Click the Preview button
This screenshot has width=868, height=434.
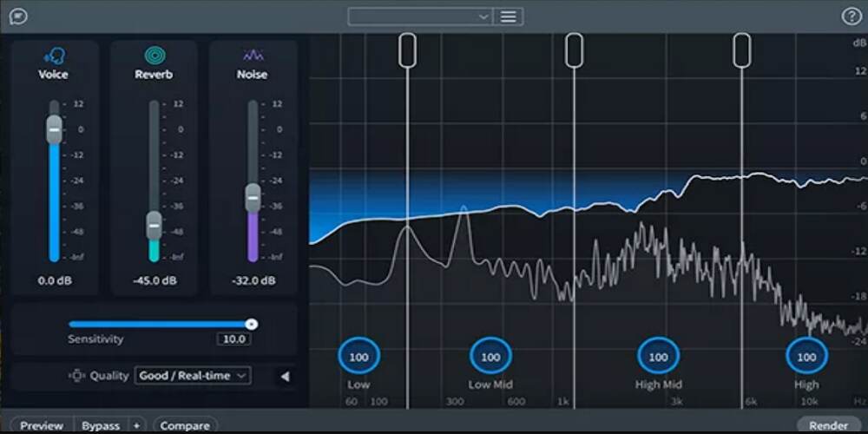tap(42, 425)
